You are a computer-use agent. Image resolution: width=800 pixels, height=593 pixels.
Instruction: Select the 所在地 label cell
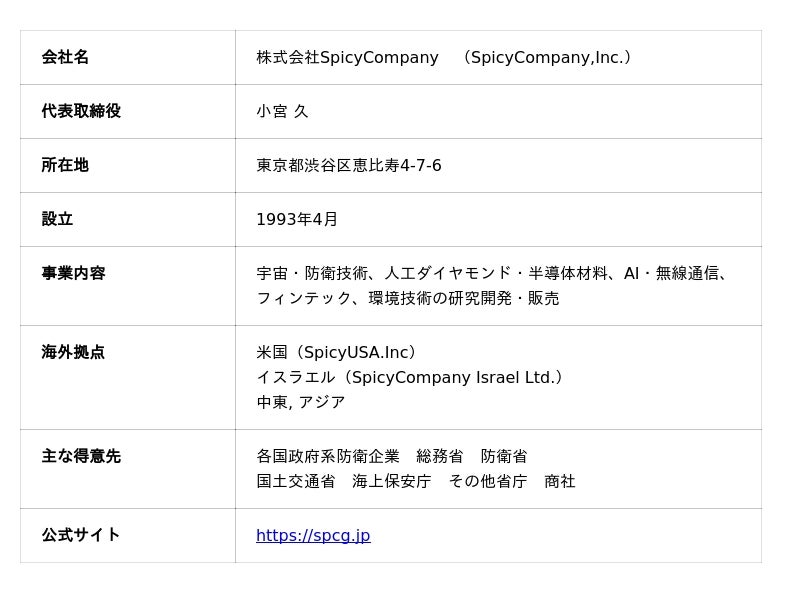pos(65,166)
